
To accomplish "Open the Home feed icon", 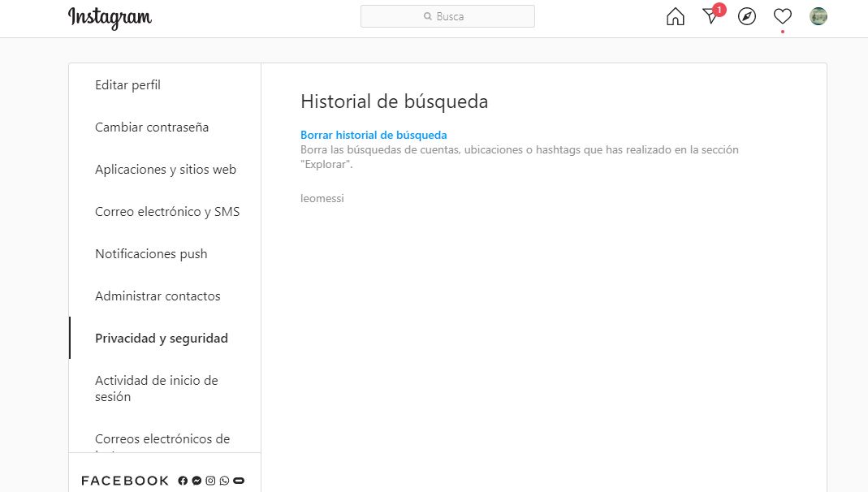I will point(675,16).
